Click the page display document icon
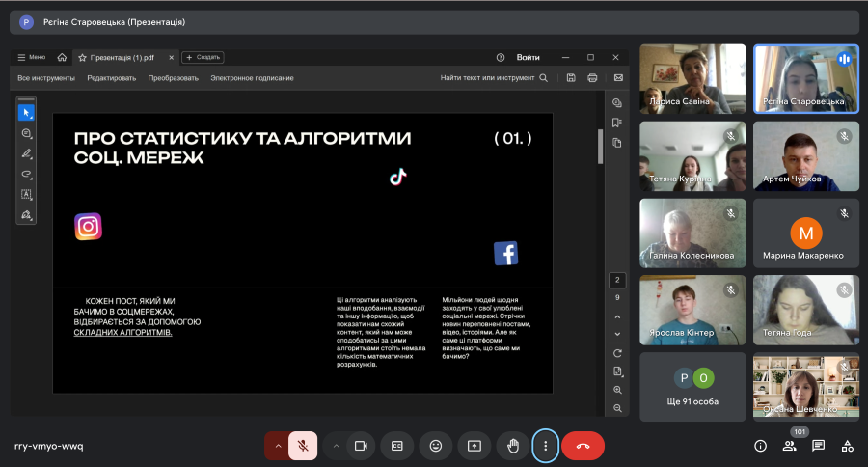The image size is (868, 467). point(618,371)
